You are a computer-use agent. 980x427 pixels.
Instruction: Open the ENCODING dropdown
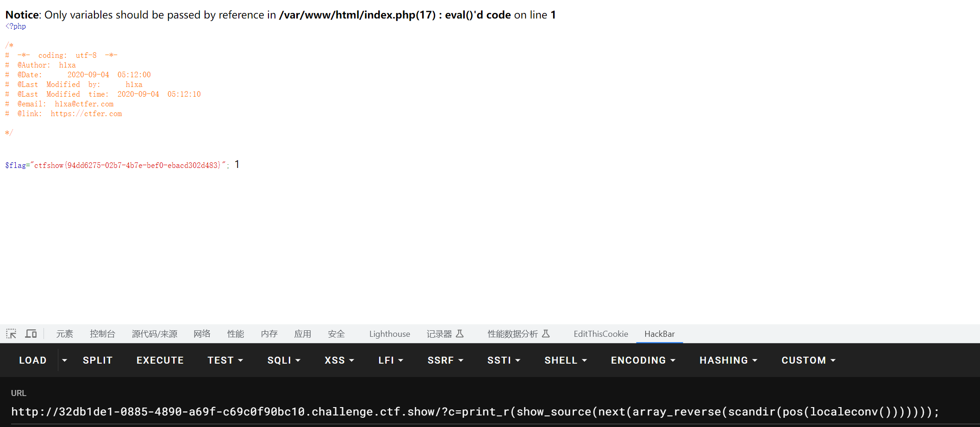(x=643, y=360)
